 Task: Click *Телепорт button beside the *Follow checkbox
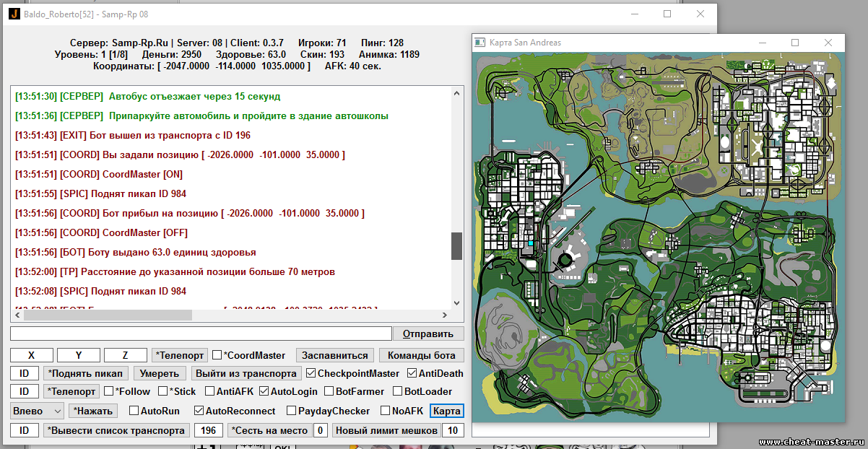71,391
